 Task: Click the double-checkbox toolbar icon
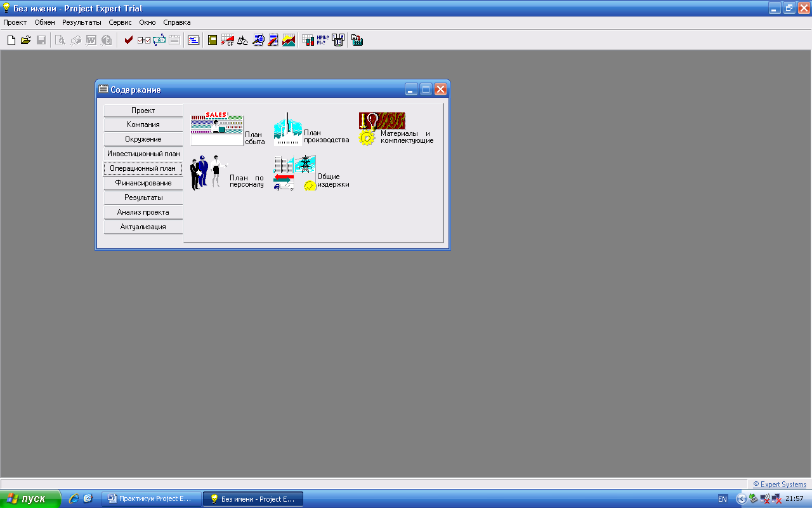tap(144, 40)
